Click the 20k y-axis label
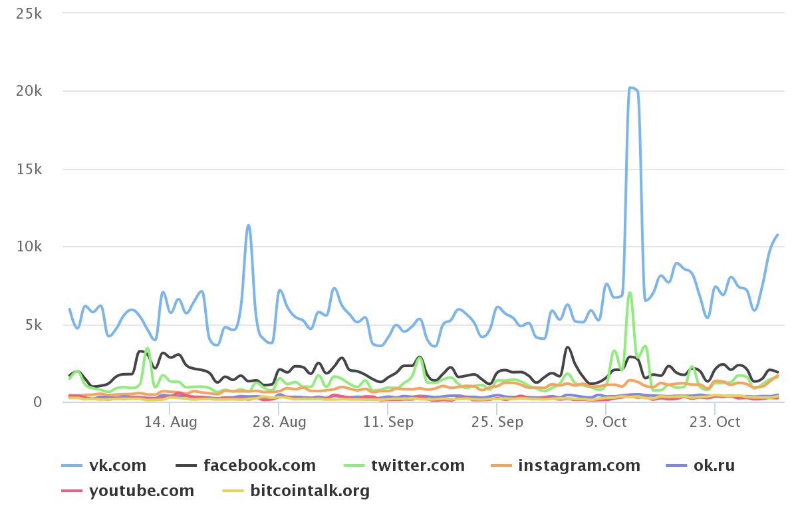Image resolution: width=798 pixels, height=532 pixels. coord(29,91)
